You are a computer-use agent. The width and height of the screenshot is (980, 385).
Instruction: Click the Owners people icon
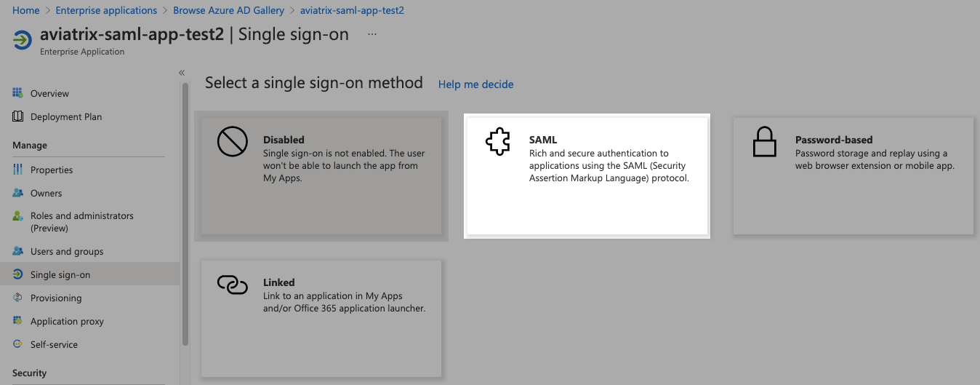click(x=17, y=193)
